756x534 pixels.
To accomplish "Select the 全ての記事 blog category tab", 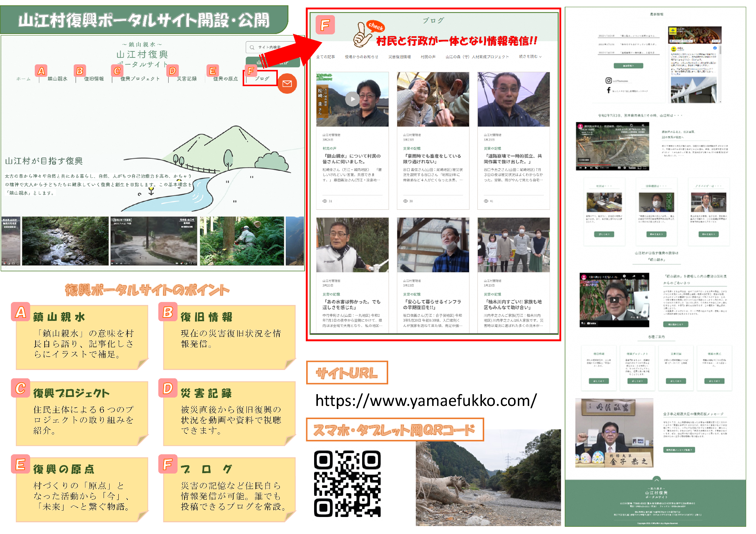I will click(x=325, y=57).
